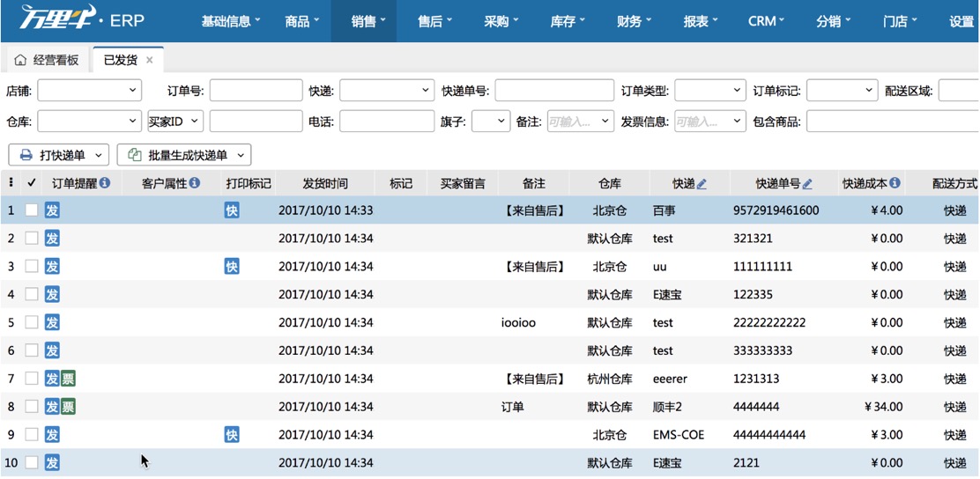Click the 发 icon in row 4
The height and width of the screenshot is (479, 980).
[x=52, y=295]
